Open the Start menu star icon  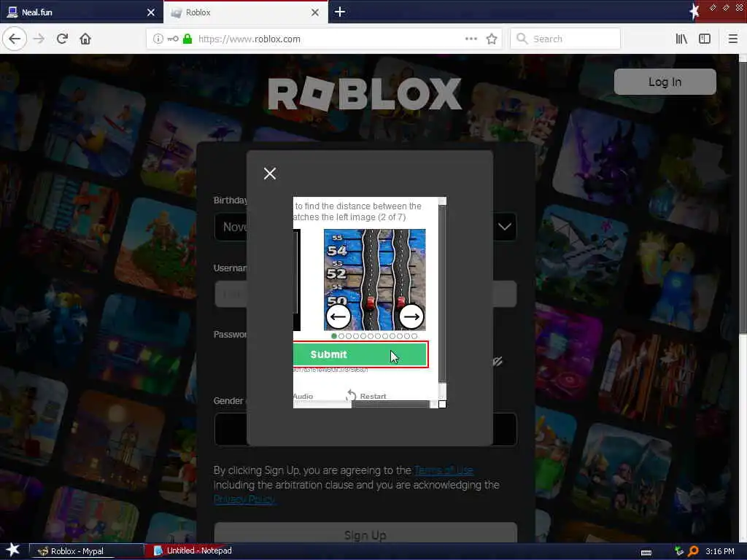[13, 550]
